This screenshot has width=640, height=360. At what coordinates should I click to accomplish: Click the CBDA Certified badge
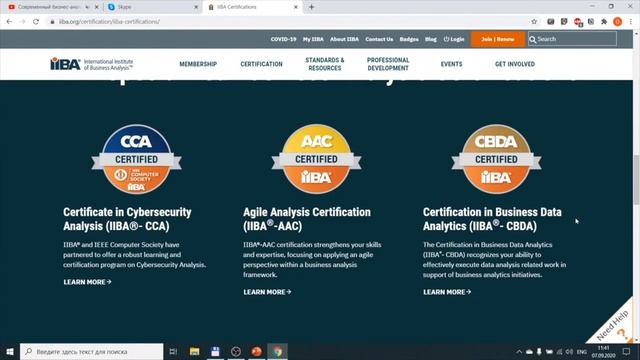tap(496, 159)
